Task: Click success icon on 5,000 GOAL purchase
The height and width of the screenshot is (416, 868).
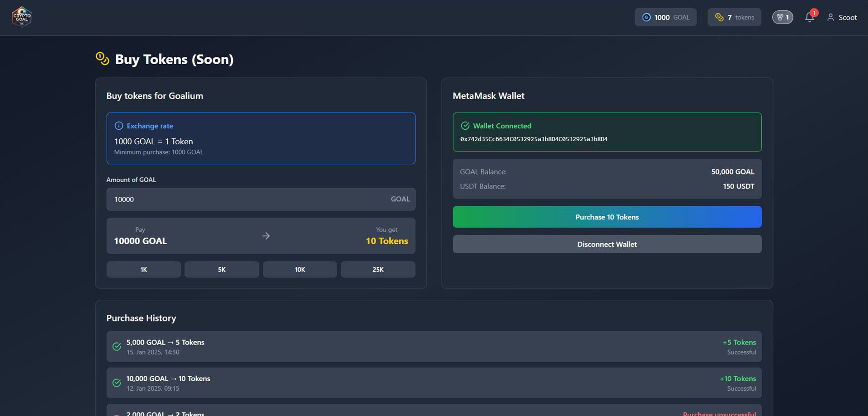Action: [117, 346]
